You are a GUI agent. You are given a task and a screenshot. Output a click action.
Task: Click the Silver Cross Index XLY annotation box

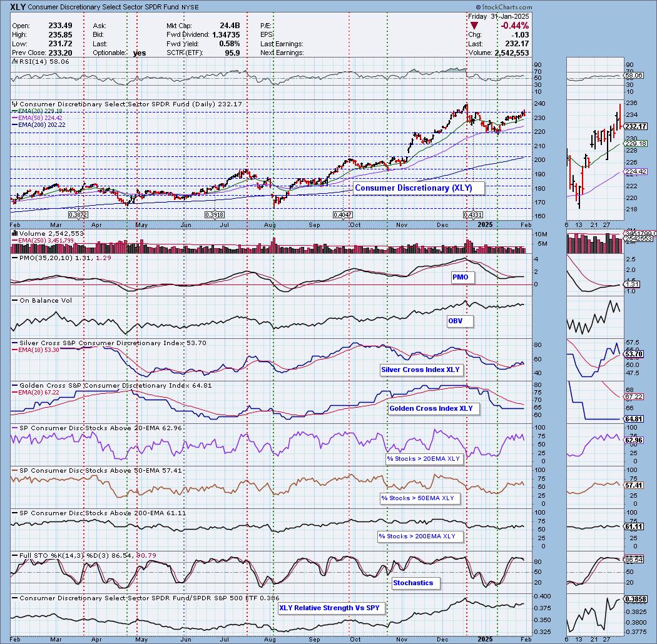point(420,370)
